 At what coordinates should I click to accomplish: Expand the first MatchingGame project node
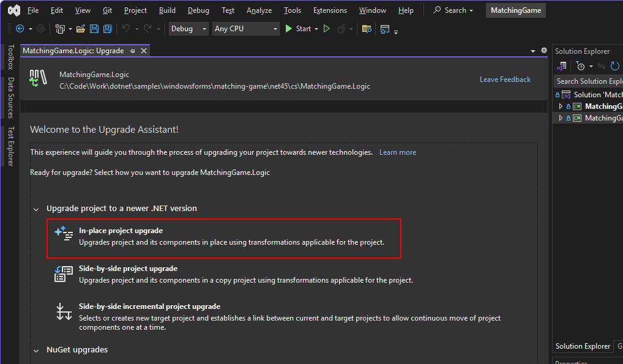(x=561, y=106)
